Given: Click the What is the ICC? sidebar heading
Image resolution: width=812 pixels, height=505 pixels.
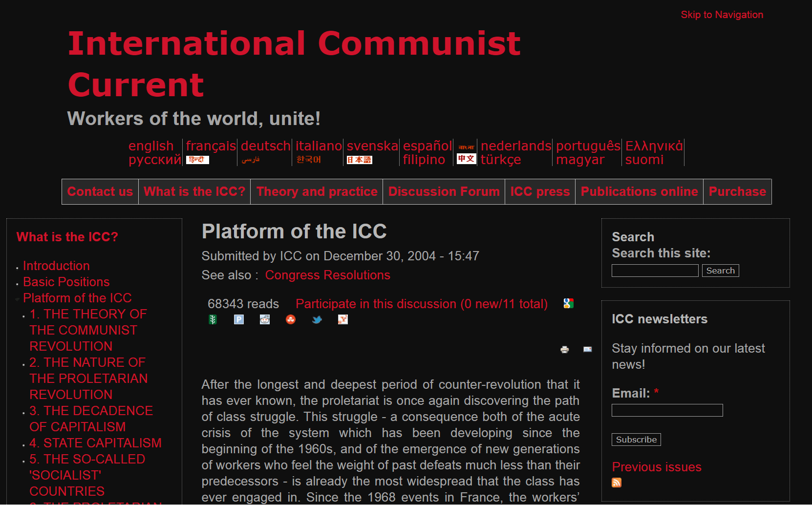Looking at the screenshot, I should pyautogui.click(x=67, y=237).
